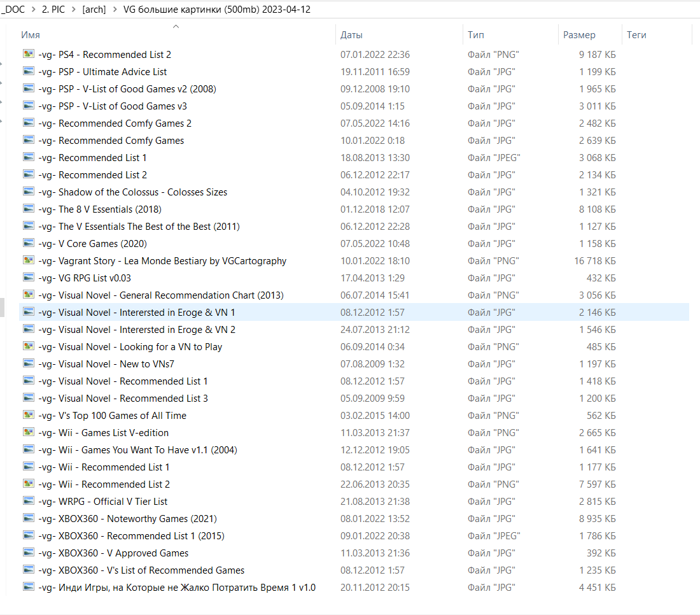Screen dimensions: 700x615
Task: Click file icon of PSP V-List of Good Games v3
Action: coord(29,106)
